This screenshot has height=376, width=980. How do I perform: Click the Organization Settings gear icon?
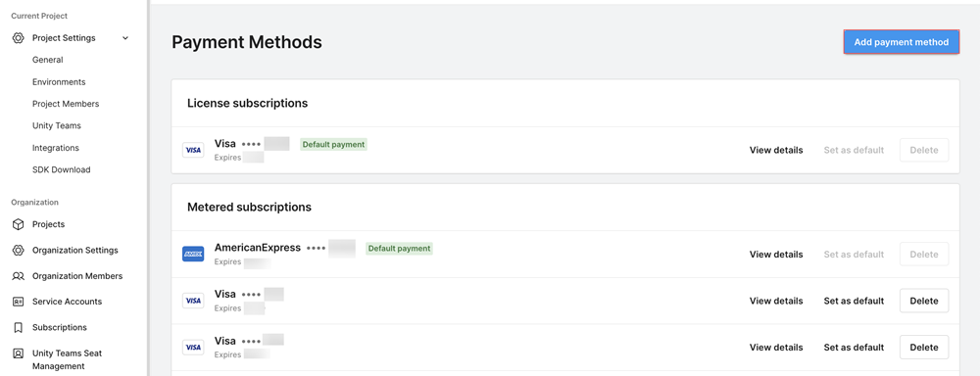pos(18,250)
